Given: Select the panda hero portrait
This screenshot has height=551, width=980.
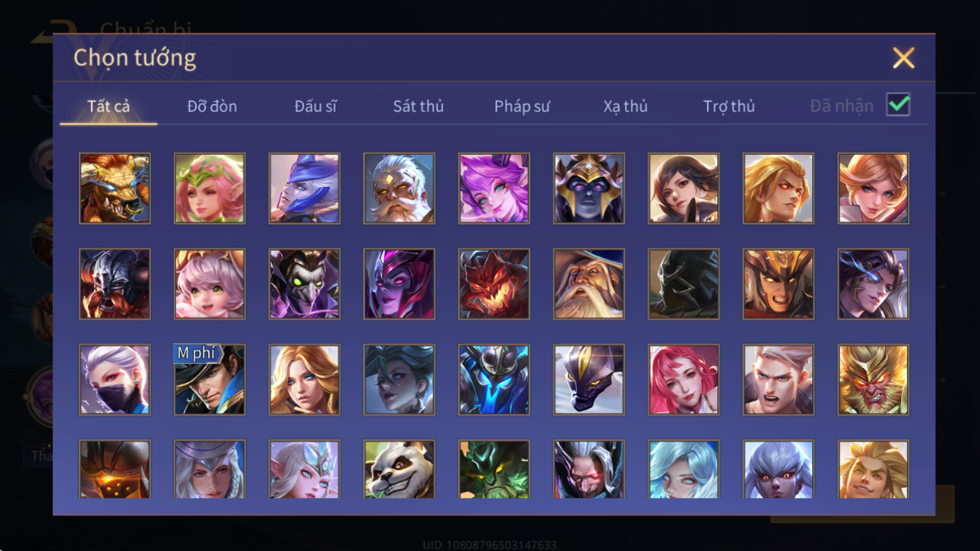Looking at the screenshot, I should (x=399, y=470).
